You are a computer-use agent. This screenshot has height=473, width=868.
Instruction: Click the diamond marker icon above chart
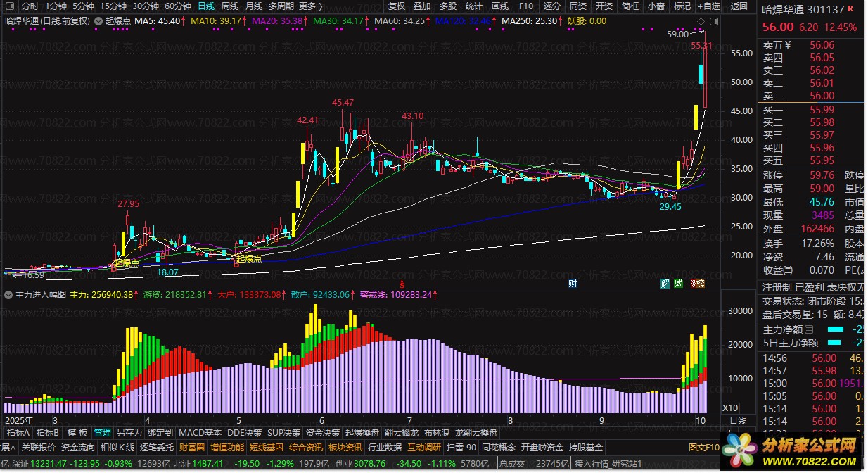tap(700, 20)
